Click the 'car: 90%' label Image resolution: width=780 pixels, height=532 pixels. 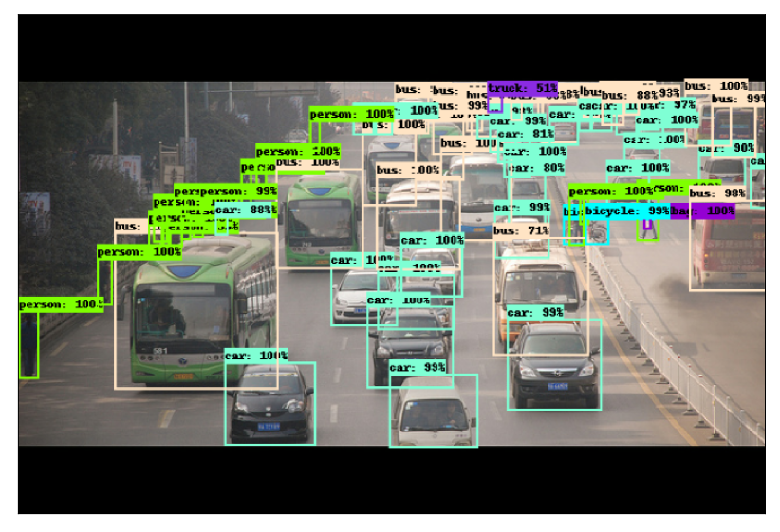click(727, 148)
